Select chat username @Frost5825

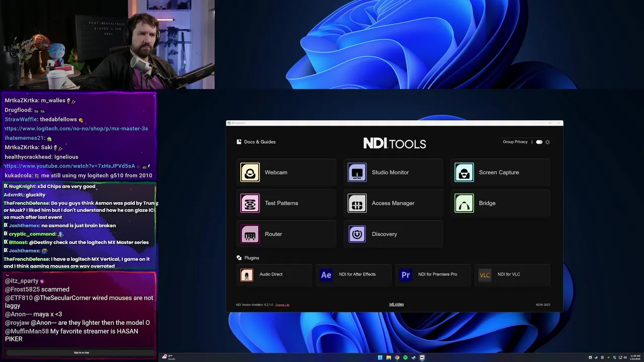click(22, 290)
